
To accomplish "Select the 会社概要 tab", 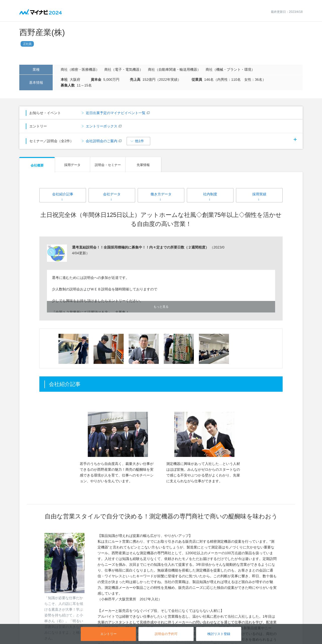I will pos(37,165).
